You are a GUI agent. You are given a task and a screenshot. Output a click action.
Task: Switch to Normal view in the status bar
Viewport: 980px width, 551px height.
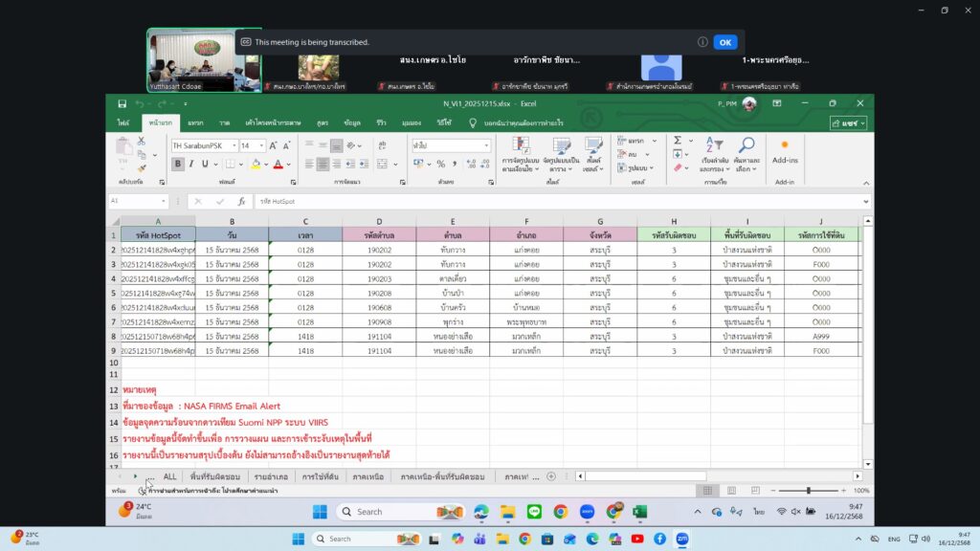[x=706, y=490]
